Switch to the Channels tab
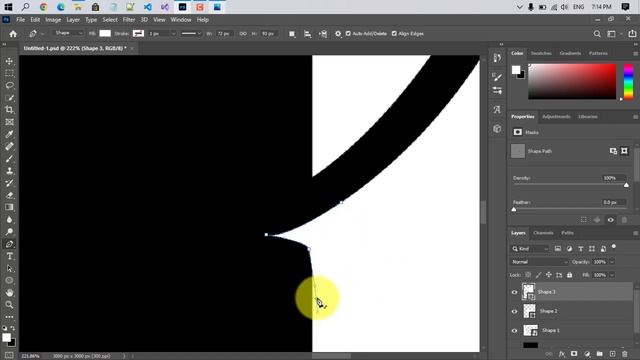Image resolution: width=640 pixels, height=360 pixels. pos(543,233)
